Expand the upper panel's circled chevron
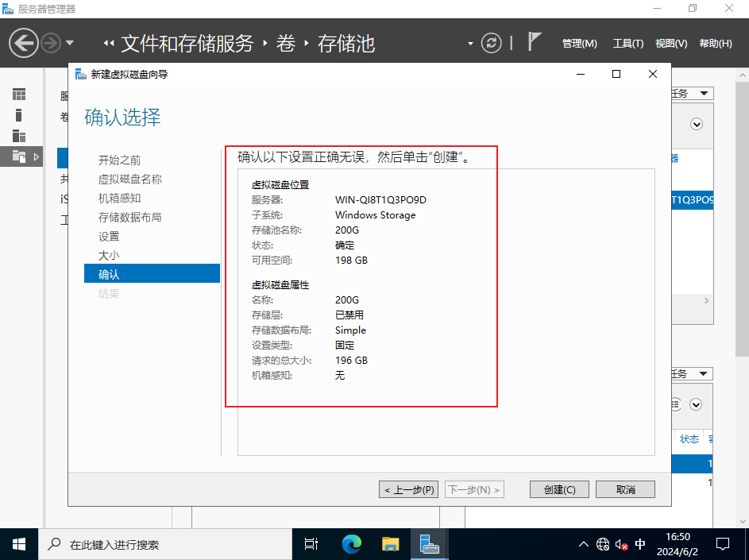Viewport: 749px width, 560px height. 697,124
